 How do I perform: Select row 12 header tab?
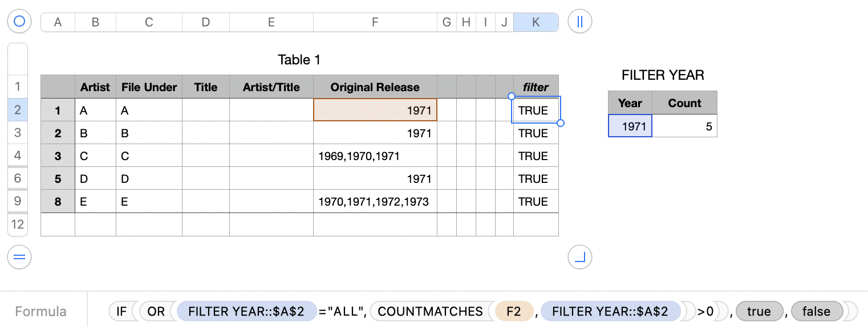coord(18,224)
